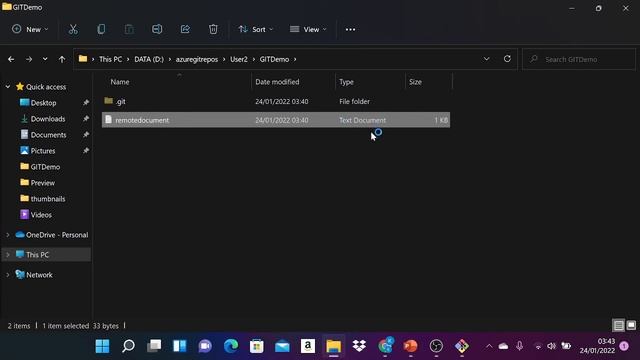640x360 pixels.
Task: Click the Paste clipboard icon
Action: coord(129,29)
